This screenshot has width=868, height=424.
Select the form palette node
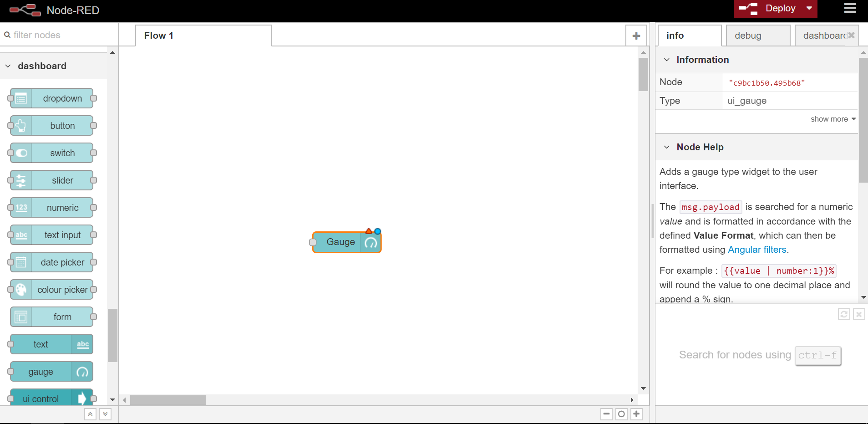[52, 317]
